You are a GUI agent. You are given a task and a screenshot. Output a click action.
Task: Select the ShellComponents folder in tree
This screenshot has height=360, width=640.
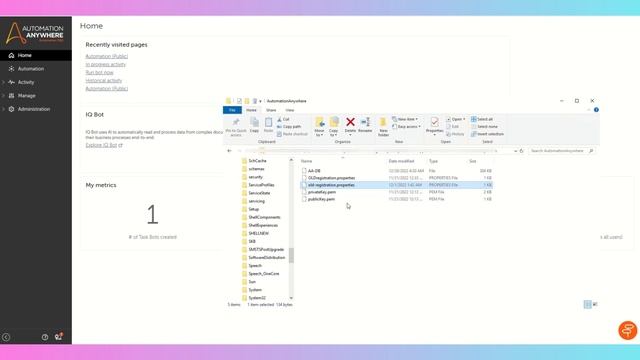point(264,217)
